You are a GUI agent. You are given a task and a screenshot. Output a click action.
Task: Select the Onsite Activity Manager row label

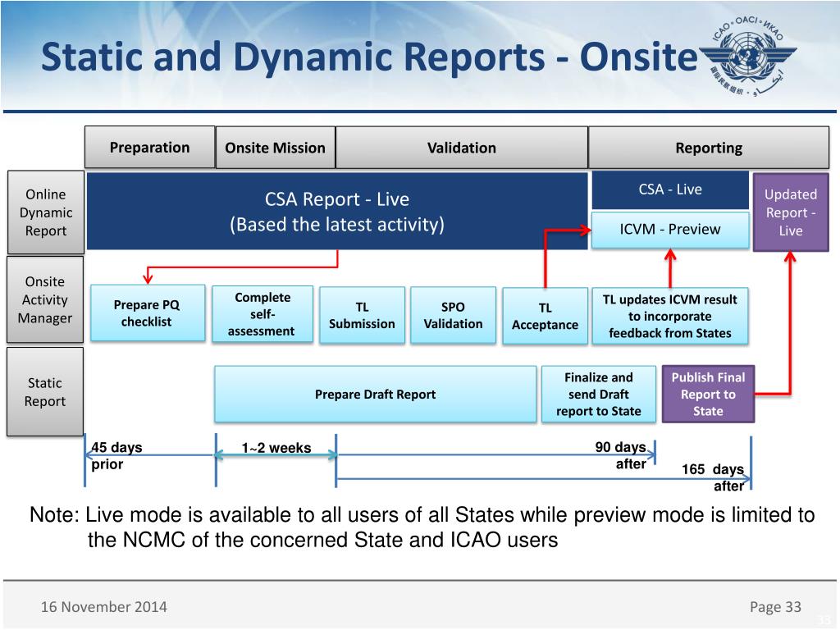(x=45, y=299)
